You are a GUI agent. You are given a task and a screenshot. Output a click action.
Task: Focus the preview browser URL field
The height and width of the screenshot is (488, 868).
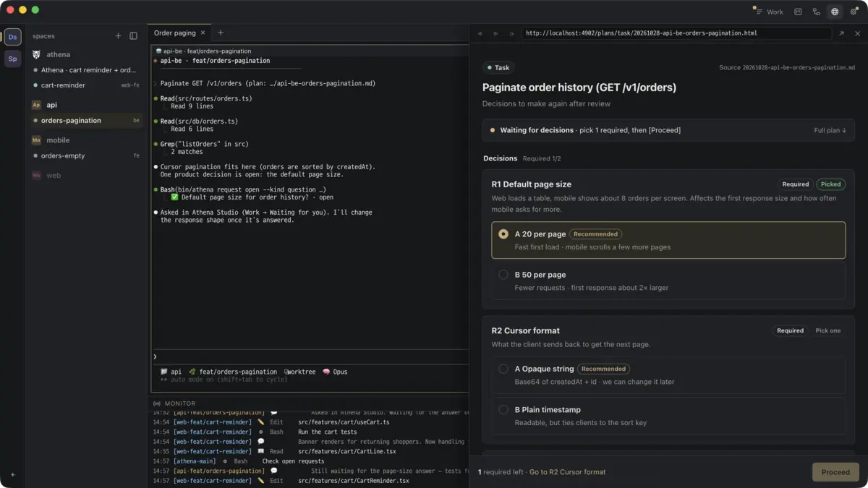(x=676, y=33)
